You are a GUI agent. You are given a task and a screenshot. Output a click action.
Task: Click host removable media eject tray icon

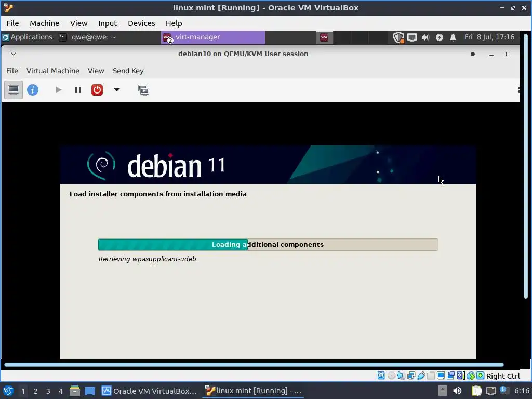(442, 391)
